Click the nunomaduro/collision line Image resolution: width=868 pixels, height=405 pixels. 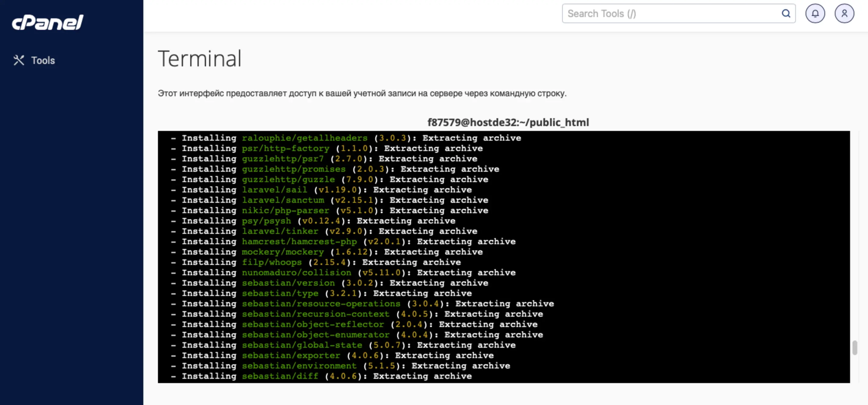coord(343,273)
